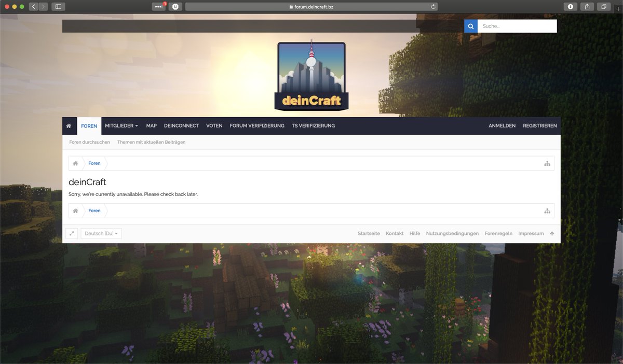
Task: Open the uBlock extension icon
Action: pos(175,7)
